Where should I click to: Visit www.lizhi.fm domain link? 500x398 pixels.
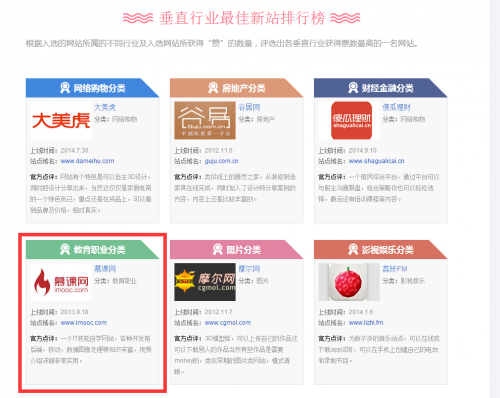[366, 323]
